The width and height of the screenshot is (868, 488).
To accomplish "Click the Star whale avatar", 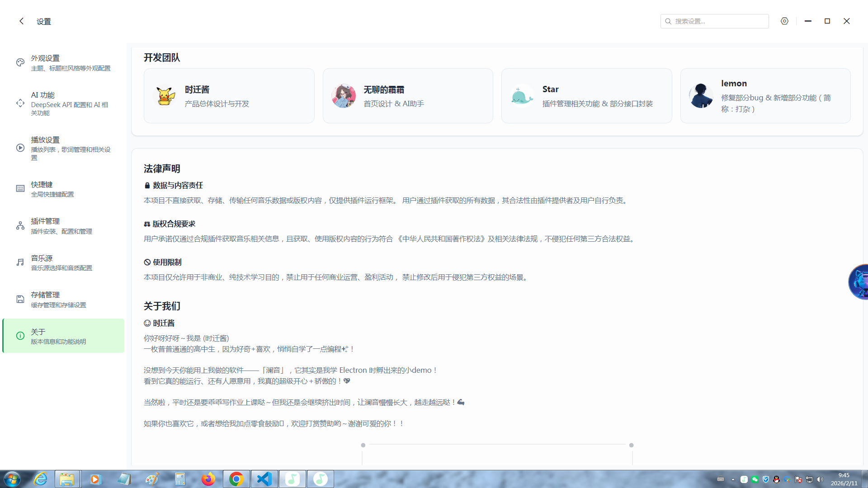I will coord(522,96).
